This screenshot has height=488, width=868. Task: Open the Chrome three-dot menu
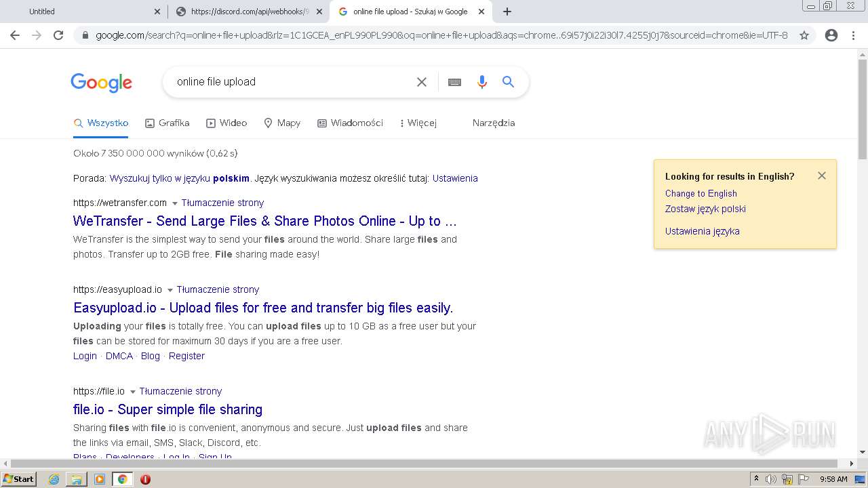[853, 35]
